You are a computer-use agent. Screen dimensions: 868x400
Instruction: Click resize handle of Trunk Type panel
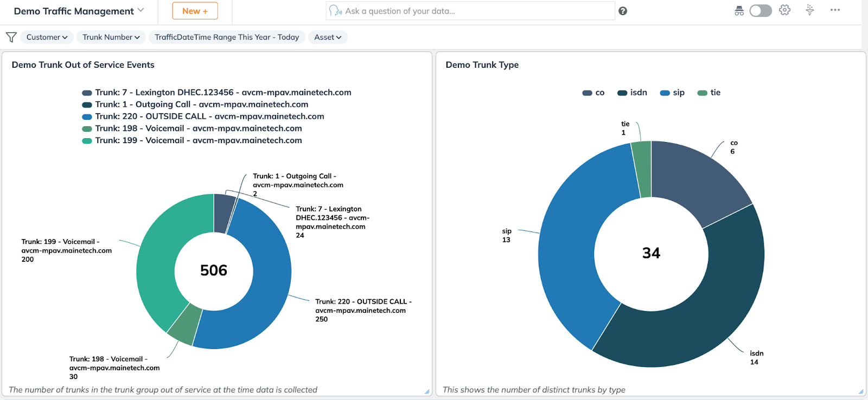[861, 391]
